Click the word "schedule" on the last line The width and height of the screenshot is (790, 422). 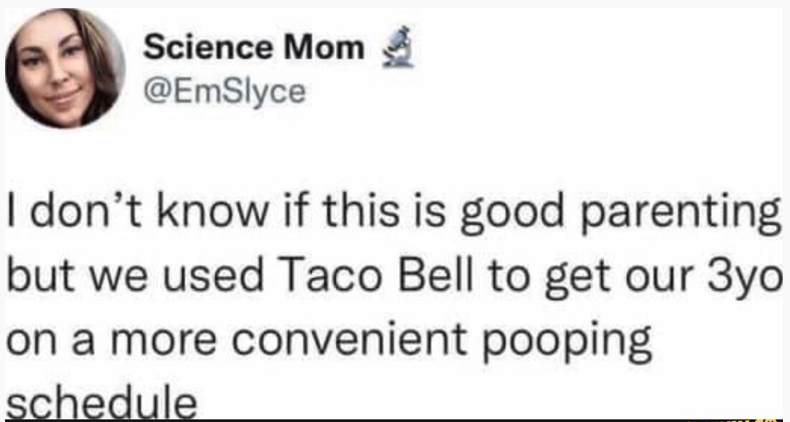point(101,403)
